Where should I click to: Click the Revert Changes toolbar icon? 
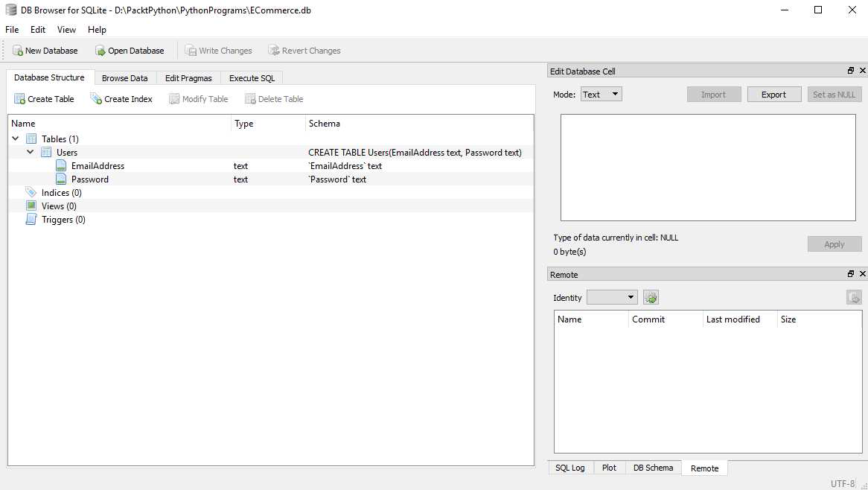pyautogui.click(x=274, y=51)
